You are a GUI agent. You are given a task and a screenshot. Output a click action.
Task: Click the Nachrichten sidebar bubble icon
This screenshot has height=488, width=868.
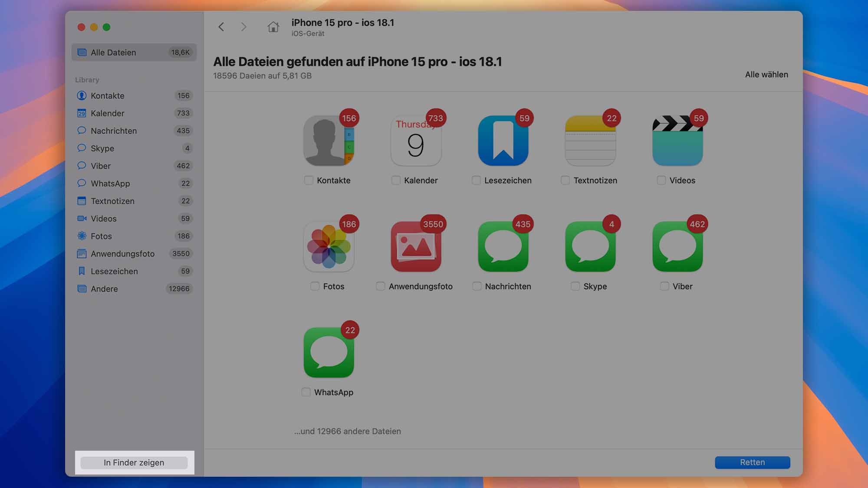pyautogui.click(x=82, y=131)
